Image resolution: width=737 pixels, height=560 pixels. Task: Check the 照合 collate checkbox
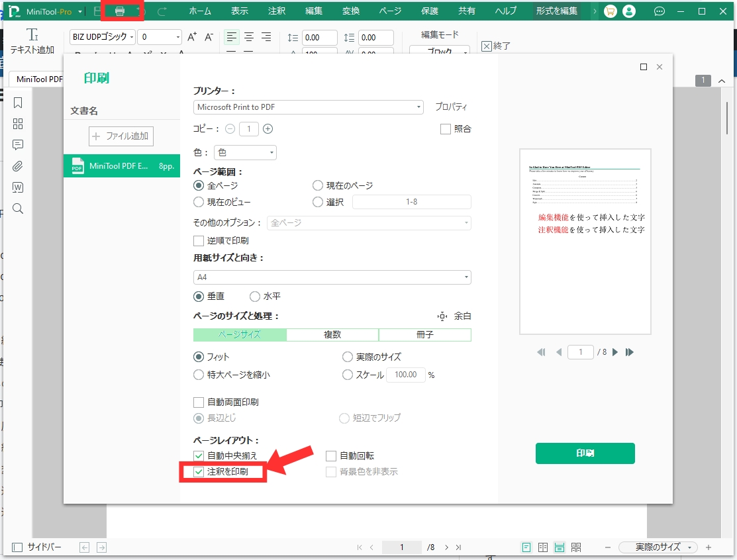(445, 128)
